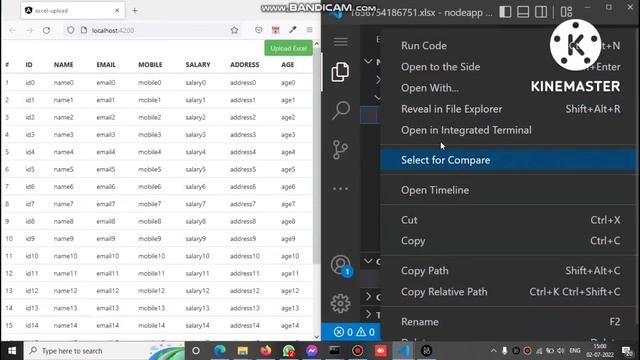The height and width of the screenshot is (360, 640).
Task: Open the tracking protection shield icon
Action: 71,30
